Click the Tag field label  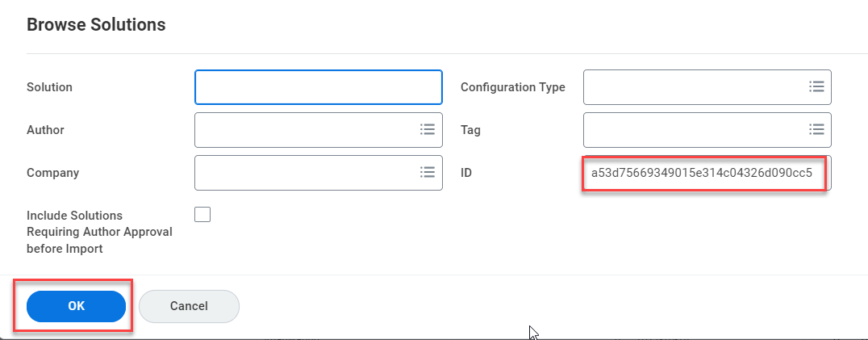tap(470, 130)
